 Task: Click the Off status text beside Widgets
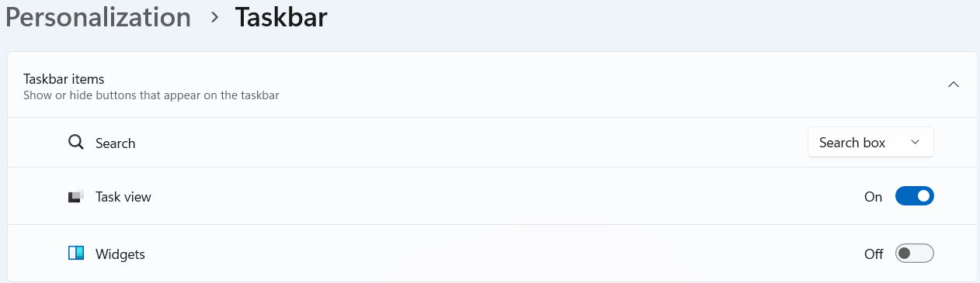874,254
